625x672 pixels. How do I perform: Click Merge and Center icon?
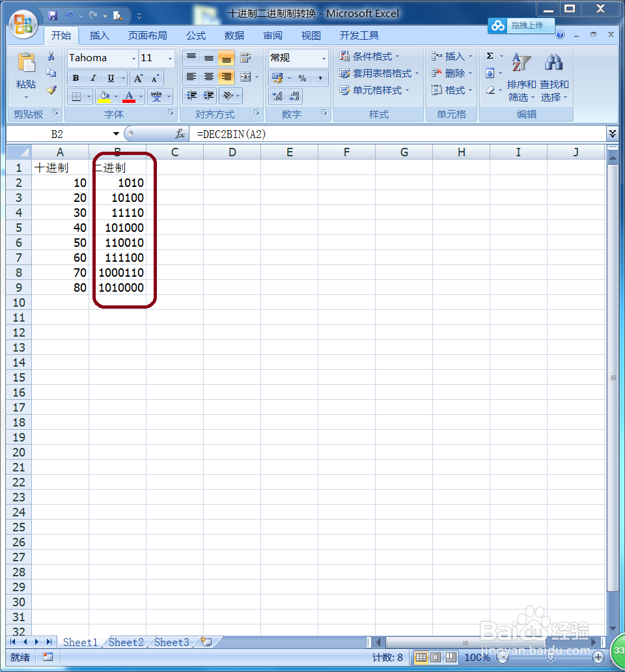click(x=245, y=77)
